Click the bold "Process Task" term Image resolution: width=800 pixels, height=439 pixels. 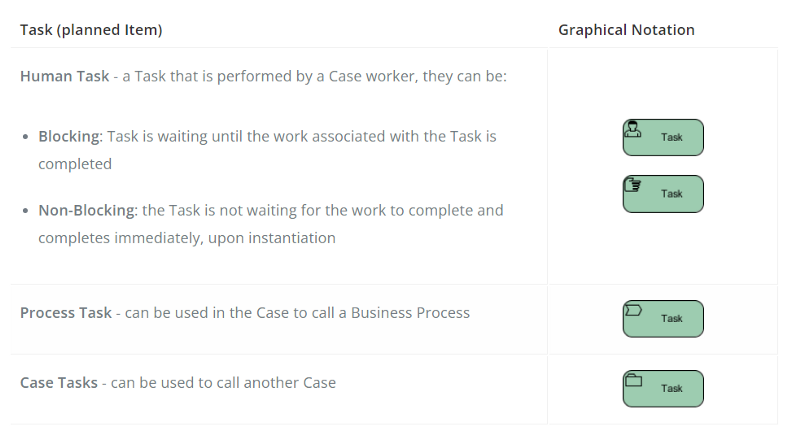click(x=66, y=313)
